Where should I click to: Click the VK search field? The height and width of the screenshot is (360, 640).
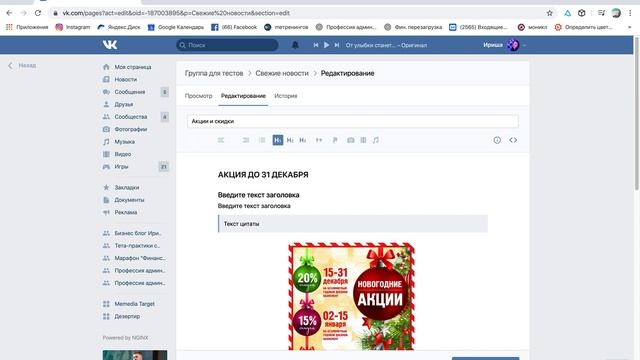pos(227,45)
